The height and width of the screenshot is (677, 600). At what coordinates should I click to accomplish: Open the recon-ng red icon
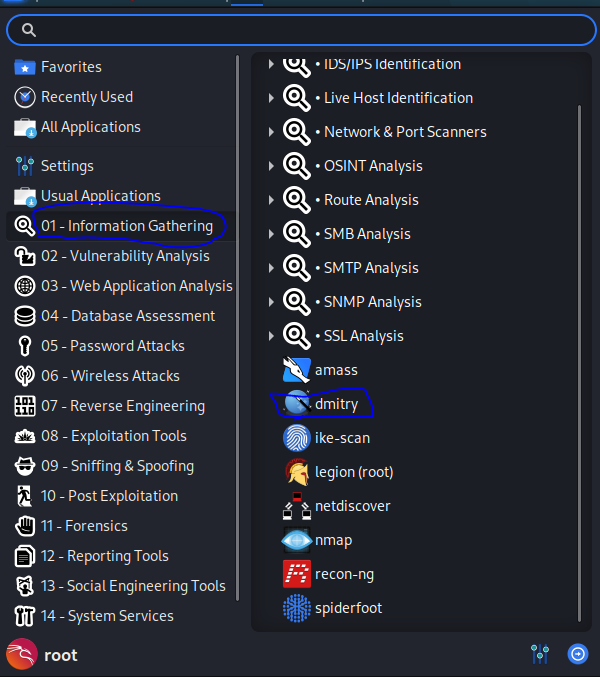(x=297, y=574)
